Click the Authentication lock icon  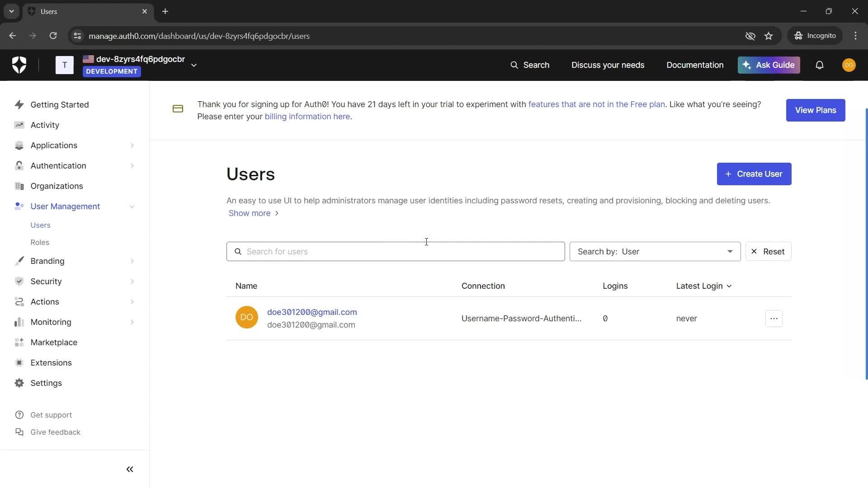tap(19, 165)
